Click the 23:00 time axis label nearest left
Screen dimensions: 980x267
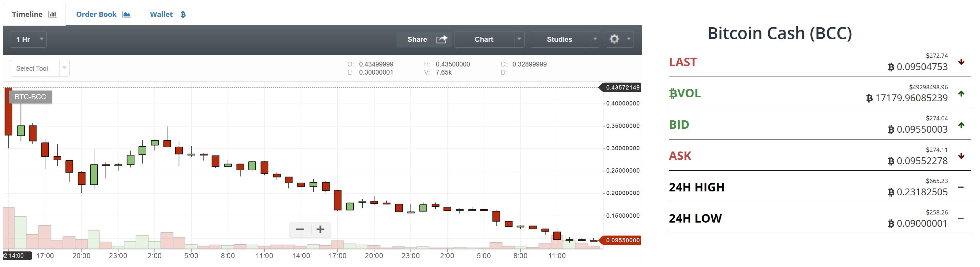click(x=118, y=256)
